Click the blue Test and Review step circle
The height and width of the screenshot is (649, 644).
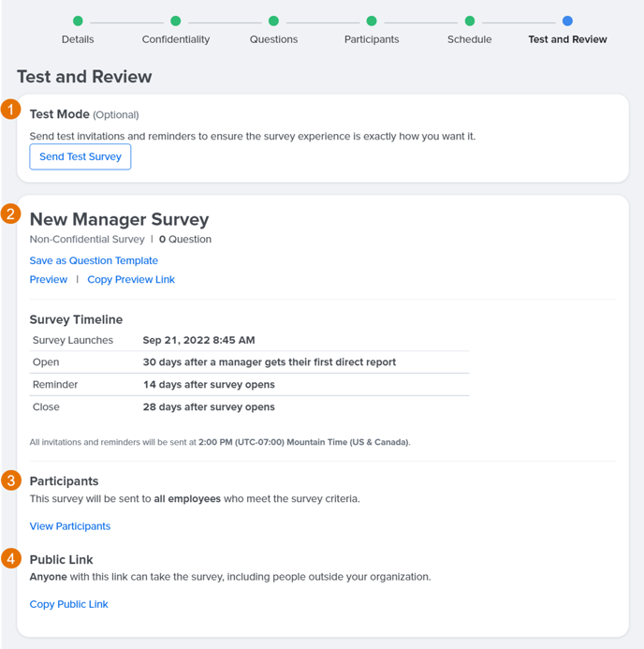[x=567, y=21]
